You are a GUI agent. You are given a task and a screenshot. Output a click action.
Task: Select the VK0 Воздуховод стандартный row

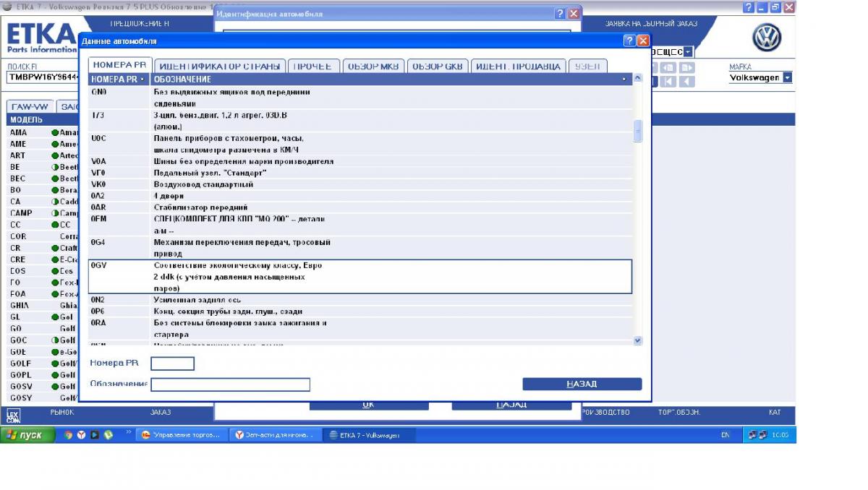point(360,184)
